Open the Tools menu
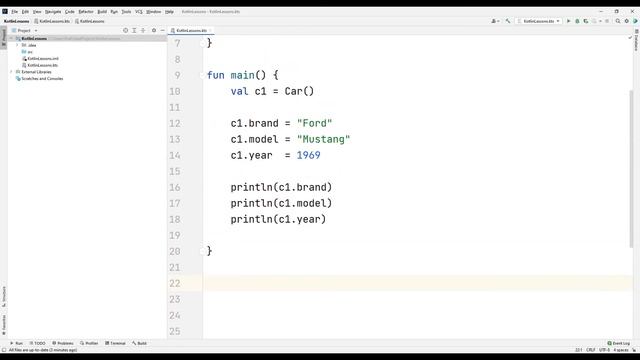 tap(127, 12)
